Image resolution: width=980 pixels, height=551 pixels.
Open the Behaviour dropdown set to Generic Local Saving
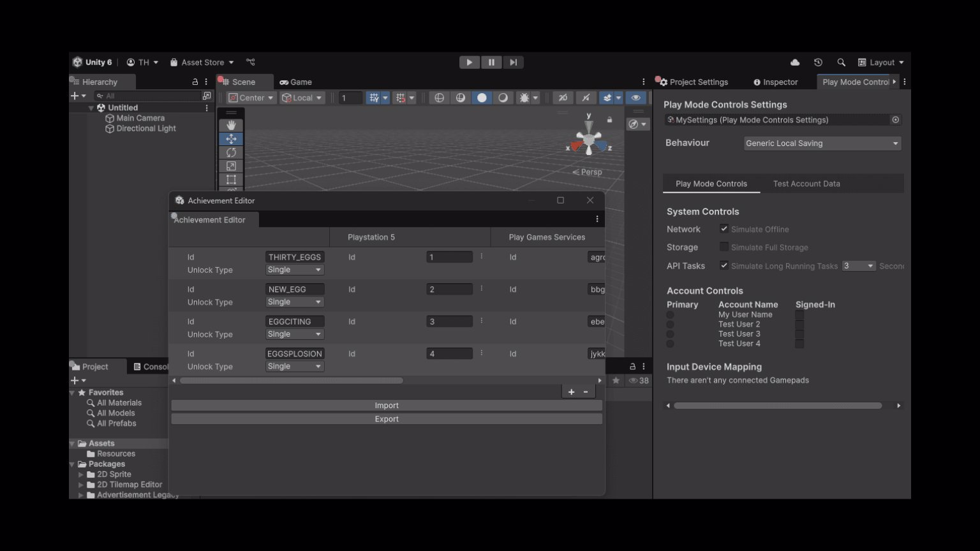822,143
